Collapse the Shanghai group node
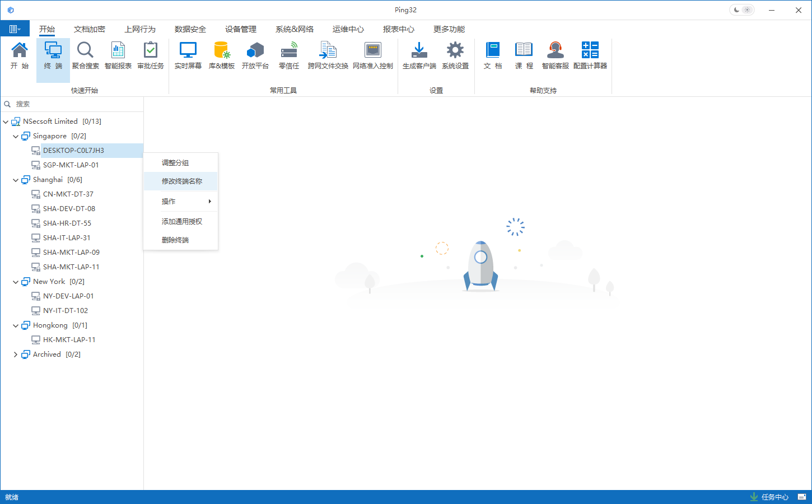Image resolution: width=812 pixels, height=504 pixels. coord(16,180)
